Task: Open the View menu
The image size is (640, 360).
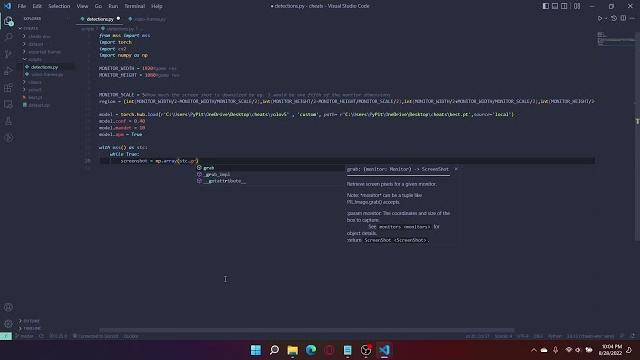Action: pyautogui.click(x=82, y=6)
